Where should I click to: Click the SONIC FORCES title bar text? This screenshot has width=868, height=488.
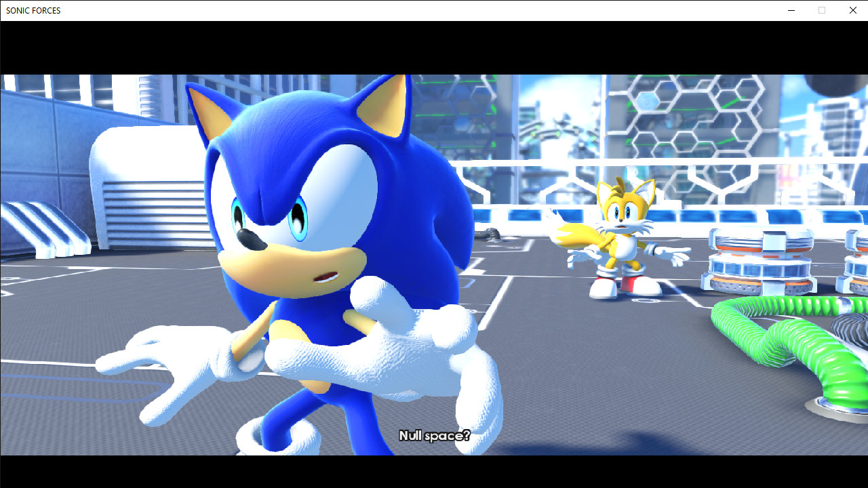pyautogui.click(x=33, y=9)
